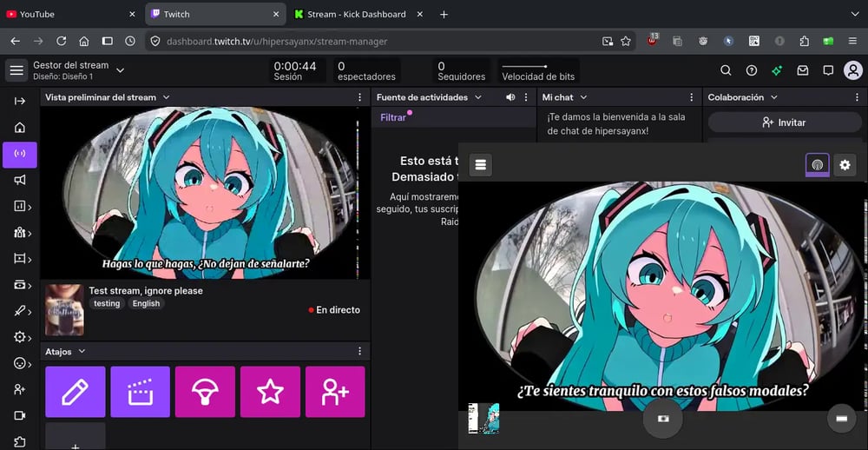Open the overlay window settings gear
Viewport: 868px width, 450px height.
(845, 165)
